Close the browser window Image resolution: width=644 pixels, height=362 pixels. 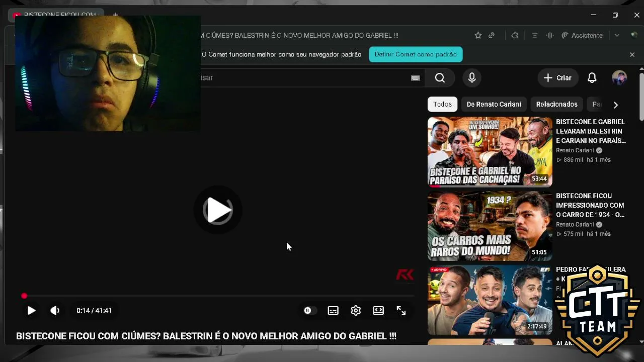(636, 15)
